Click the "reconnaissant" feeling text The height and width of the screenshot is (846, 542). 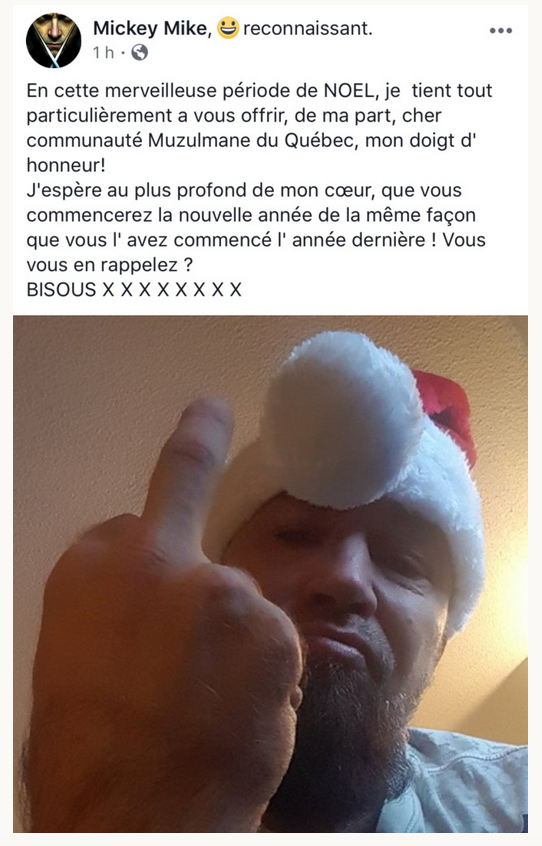pos(307,29)
